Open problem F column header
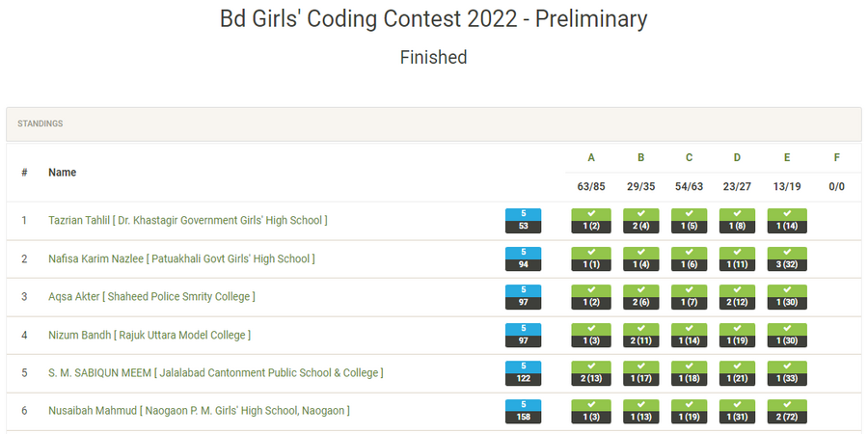 coord(835,157)
